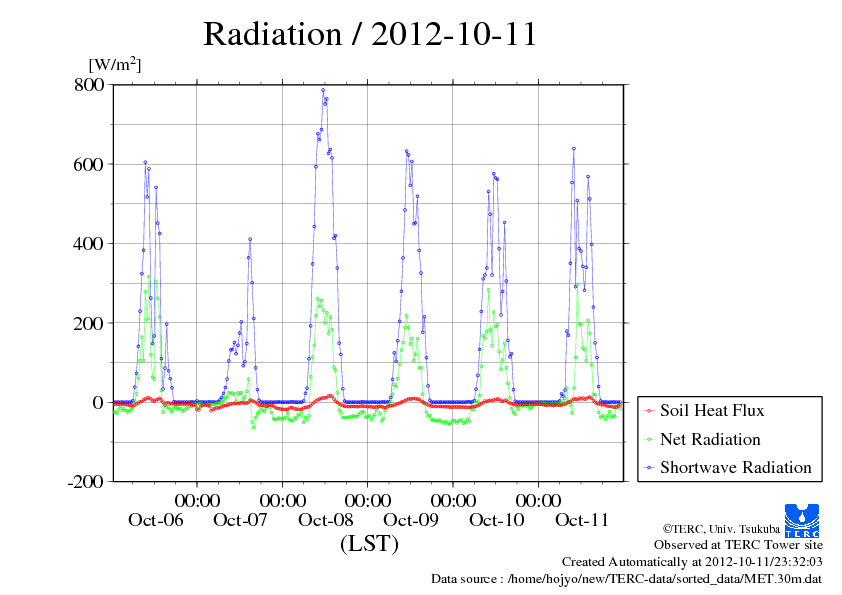Click the highest shortwave peak near 800
Screen dimensions: 842x595
coord(323,90)
